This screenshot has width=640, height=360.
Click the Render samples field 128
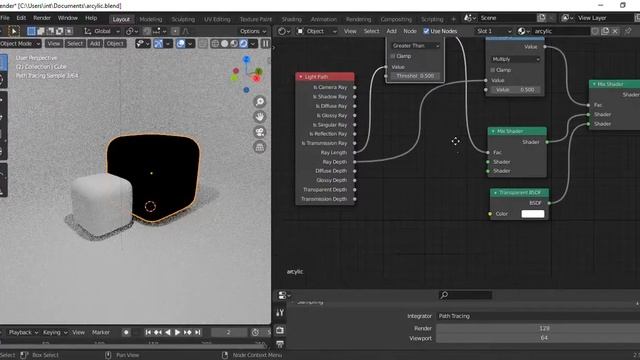[538, 328]
